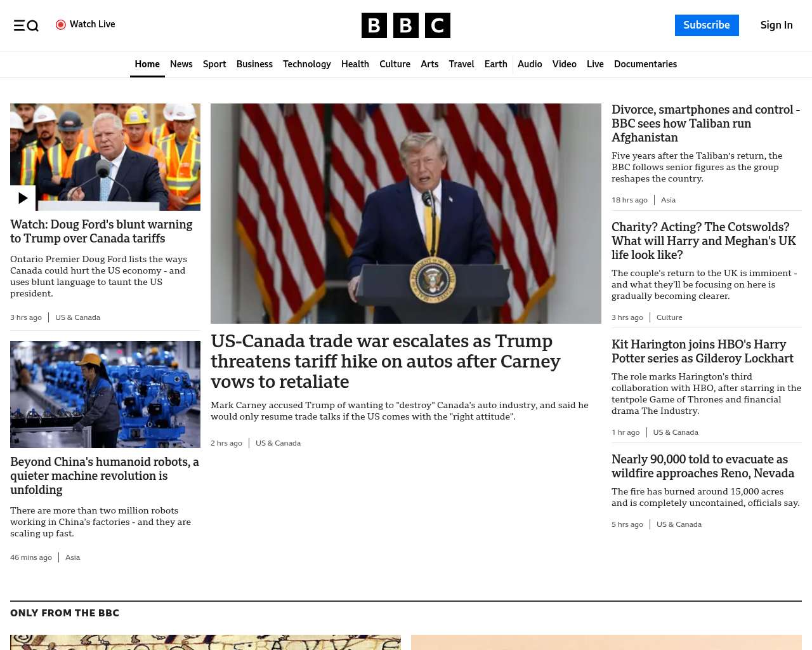Click US & Canada tag under Kit Harington story
The image size is (812, 650).
(x=676, y=432)
